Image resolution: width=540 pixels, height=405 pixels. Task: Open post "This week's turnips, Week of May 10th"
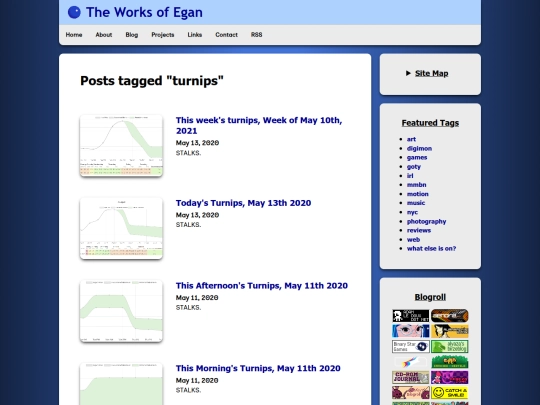(x=259, y=125)
